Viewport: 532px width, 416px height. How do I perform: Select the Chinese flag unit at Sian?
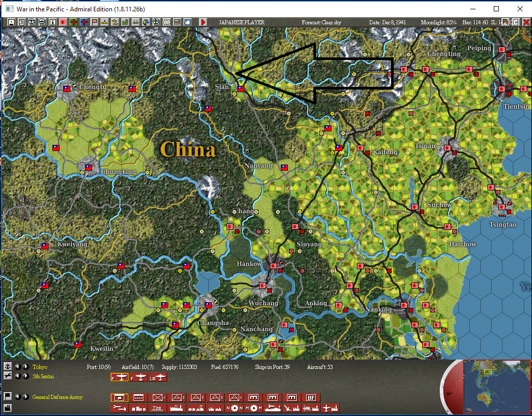[x=240, y=89]
